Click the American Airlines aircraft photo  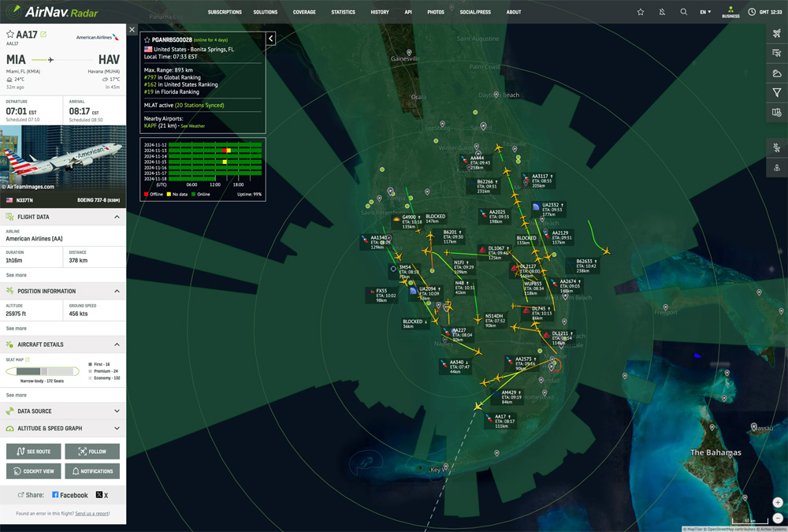[63, 160]
